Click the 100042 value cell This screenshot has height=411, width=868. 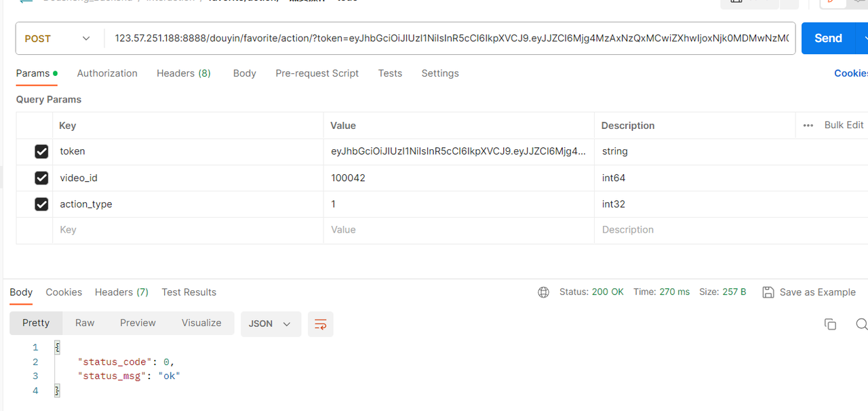[458, 178]
